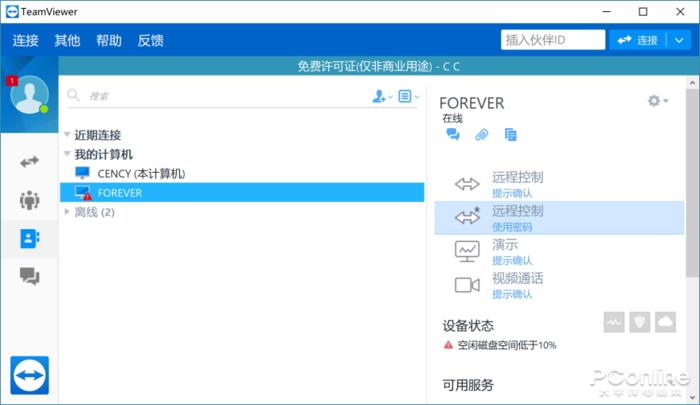Click the shield protection icon in 设备状态
700x405 pixels.
(x=639, y=322)
